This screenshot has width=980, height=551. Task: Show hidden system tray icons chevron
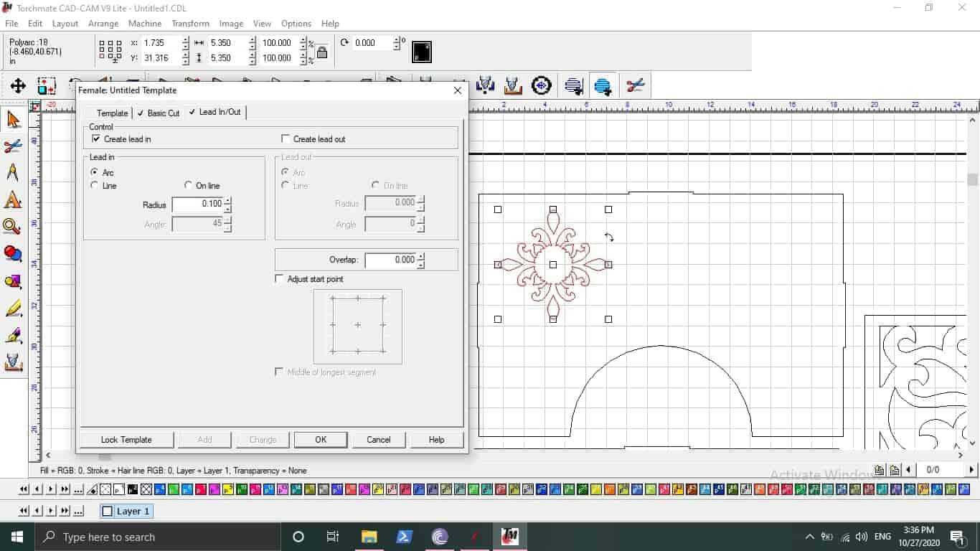coord(810,537)
